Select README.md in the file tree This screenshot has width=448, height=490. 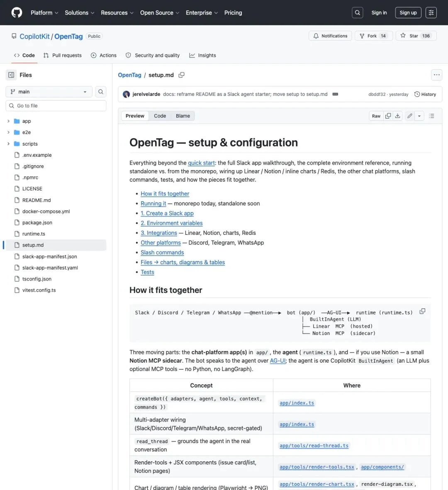[x=37, y=200]
